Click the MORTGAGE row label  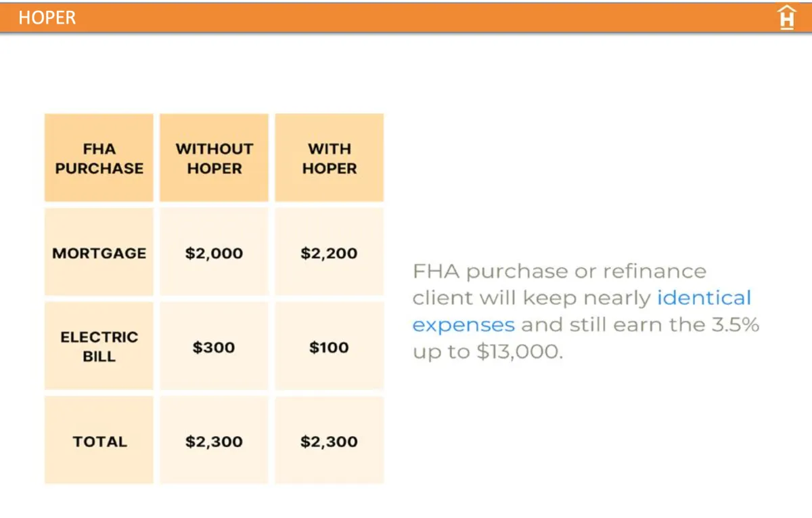(99, 253)
